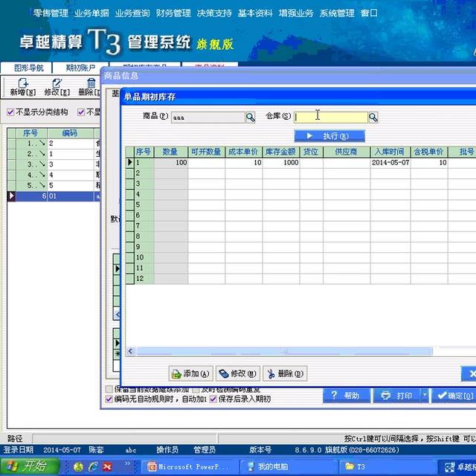This screenshot has height=476, width=476.
Task: Click the 供应商 column header
Action: [x=347, y=152]
